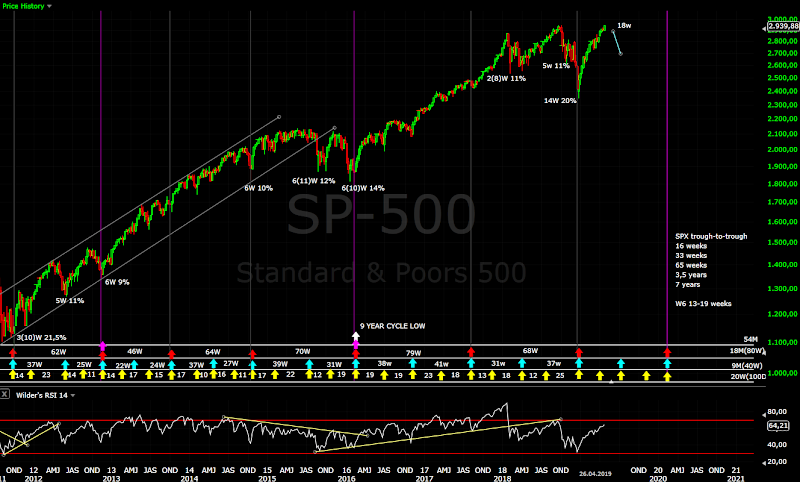Click the 40,00 level on the RSI axis
The image size is (800, 482).
pyautogui.click(x=777, y=445)
